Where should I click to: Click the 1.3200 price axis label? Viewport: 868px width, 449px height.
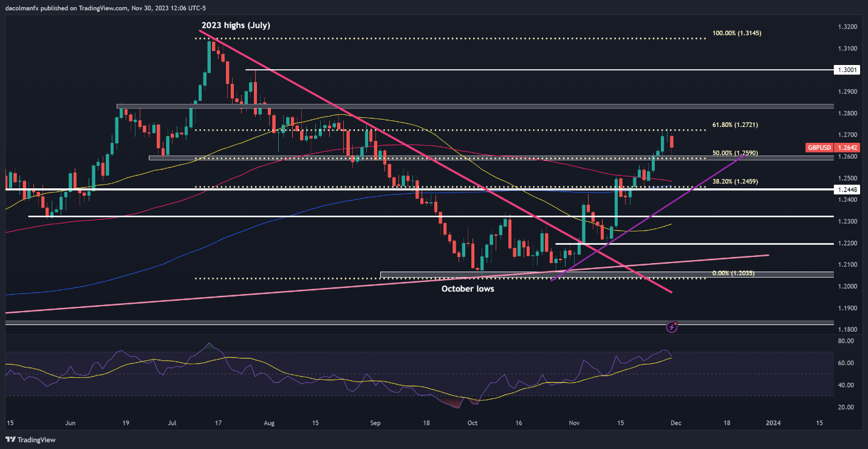[847, 27]
